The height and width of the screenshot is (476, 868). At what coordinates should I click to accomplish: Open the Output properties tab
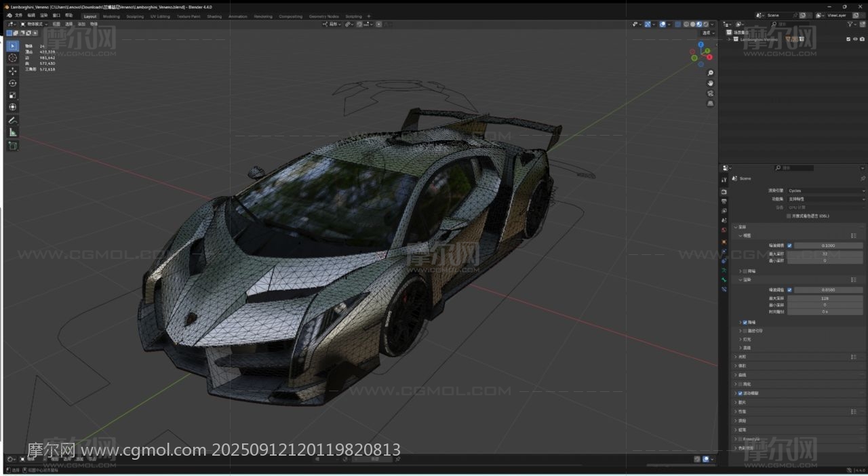pyautogui.click(x=724, y=201)
